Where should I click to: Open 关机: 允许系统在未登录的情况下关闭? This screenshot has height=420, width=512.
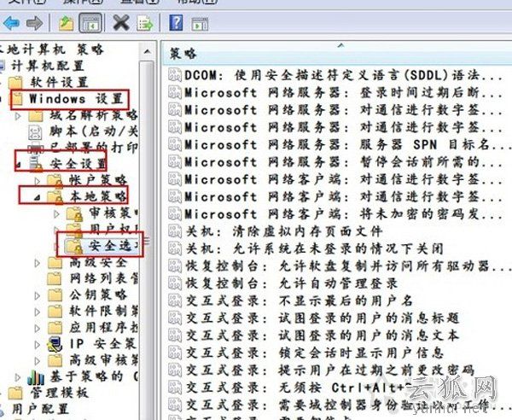(314, 249)
